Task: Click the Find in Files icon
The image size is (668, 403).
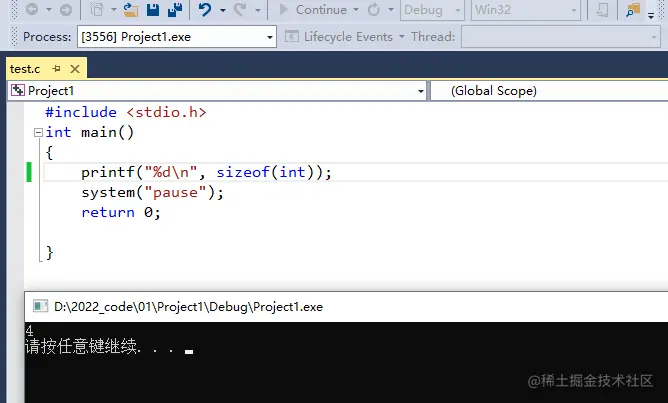Action: pyautogui.click(x=633, y=9)
